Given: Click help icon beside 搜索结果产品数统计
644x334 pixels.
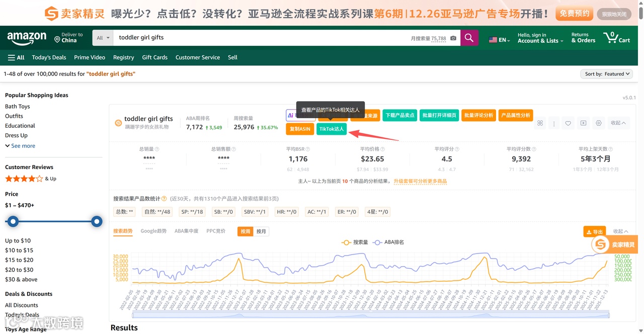Looking at the screenshot, I should click(164, 199).
